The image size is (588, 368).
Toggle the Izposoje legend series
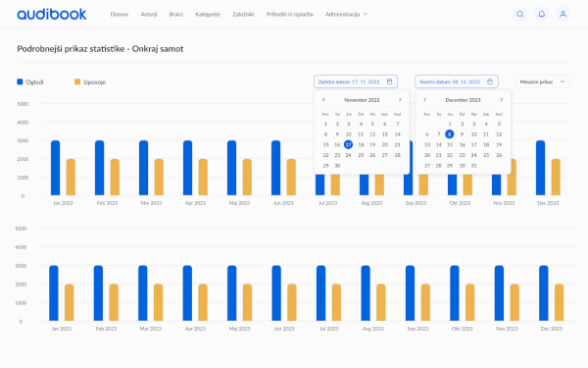pyautogui.click(x=90, y=81)
